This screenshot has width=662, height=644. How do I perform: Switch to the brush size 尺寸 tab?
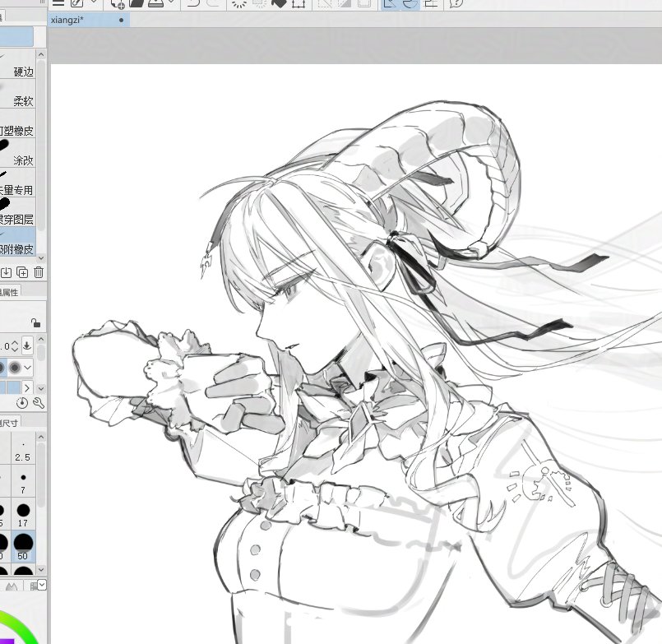[9, 423]
